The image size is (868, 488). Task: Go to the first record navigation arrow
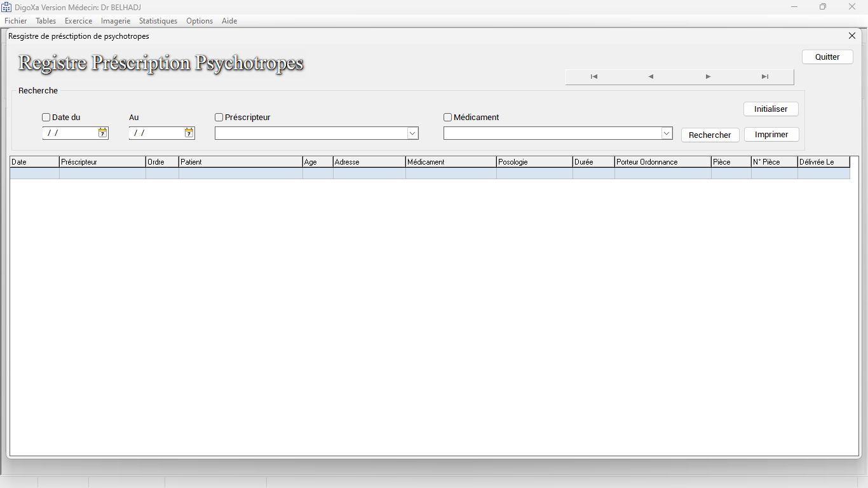pos(593,77)
